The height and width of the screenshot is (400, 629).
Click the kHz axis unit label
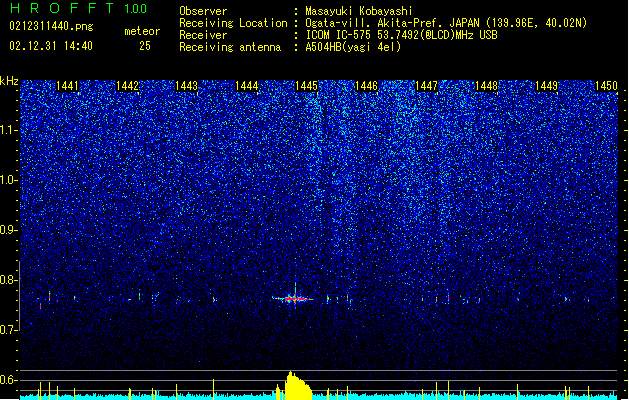[9, 81]
